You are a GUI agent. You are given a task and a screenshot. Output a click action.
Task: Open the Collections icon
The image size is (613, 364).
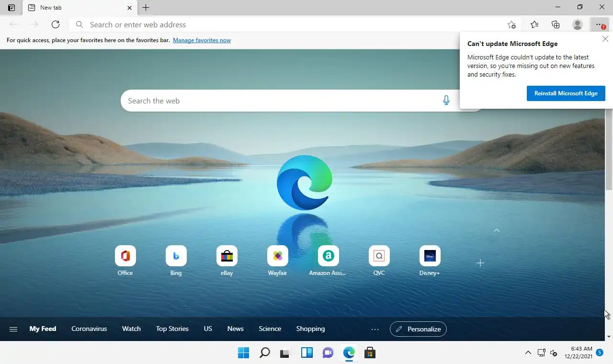556,24
